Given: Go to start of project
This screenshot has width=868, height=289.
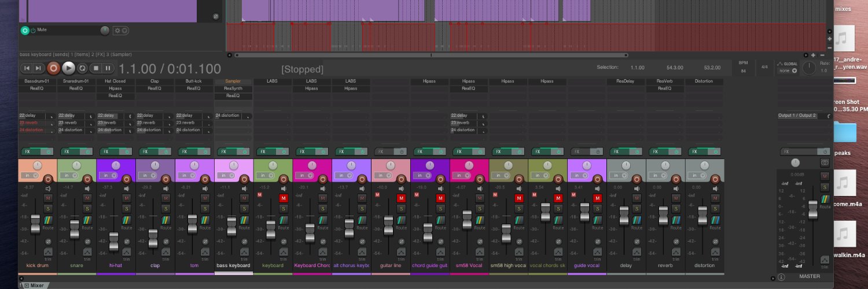Looking at the screenshot, I should [26, 68].
